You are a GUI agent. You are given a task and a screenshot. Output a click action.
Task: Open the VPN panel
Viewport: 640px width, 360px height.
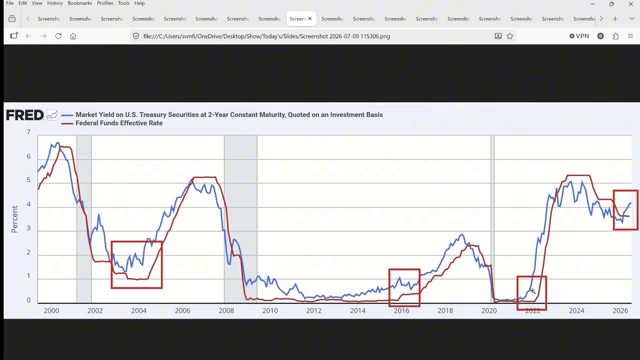(579, 36)
